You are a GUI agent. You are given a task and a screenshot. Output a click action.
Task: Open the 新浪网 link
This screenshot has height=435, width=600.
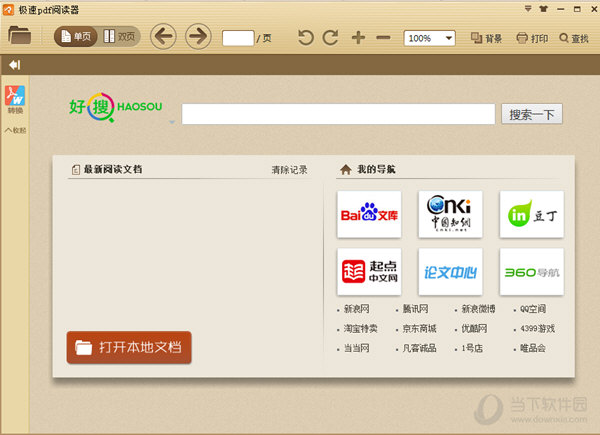356,309
